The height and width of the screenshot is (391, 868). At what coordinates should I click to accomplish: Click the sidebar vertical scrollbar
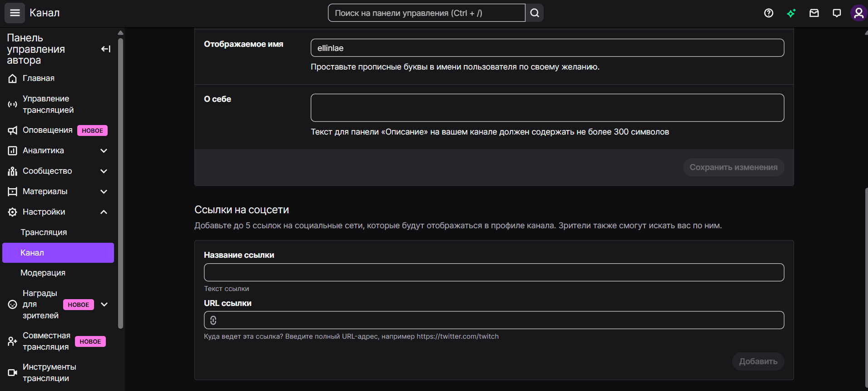120,182
